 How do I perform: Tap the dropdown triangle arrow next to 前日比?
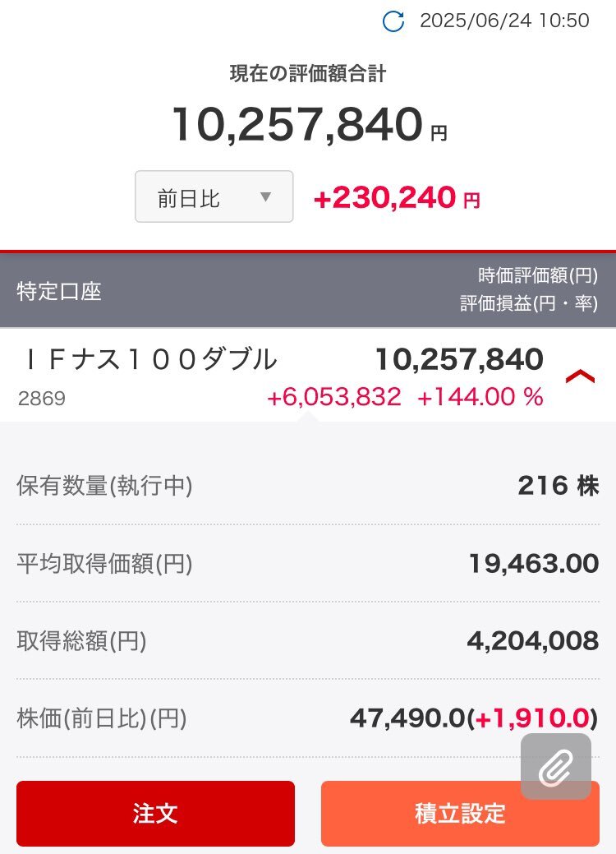tap(265, 196)
